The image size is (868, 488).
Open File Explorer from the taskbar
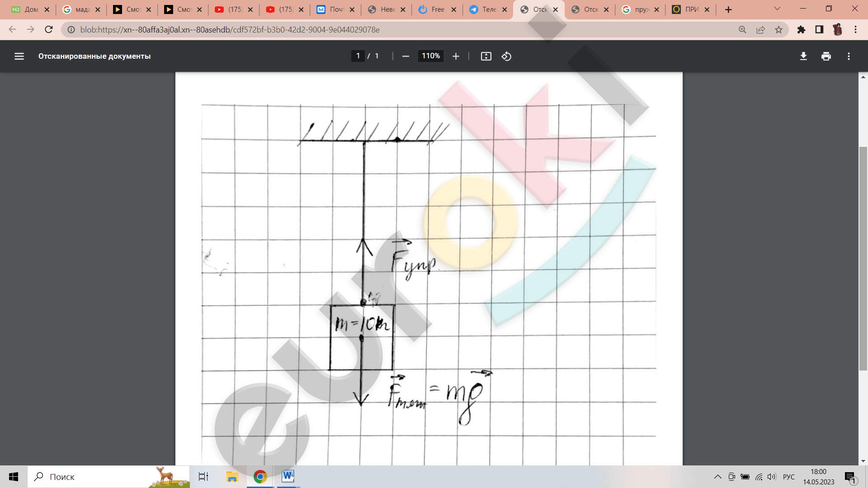pos(232,477)
